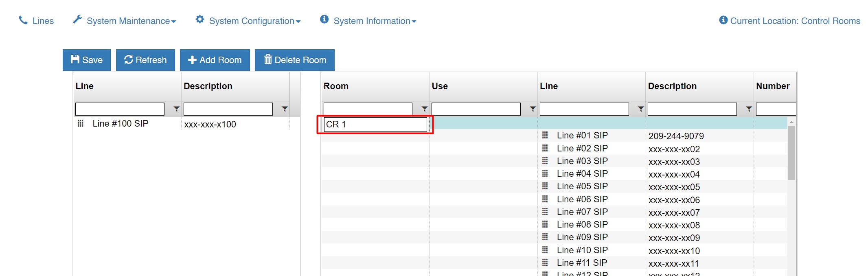Image resolution: width=868 pixels, height=276 pixels.
Task: Open filter menu for left Description column
Action: click(285, 109)
